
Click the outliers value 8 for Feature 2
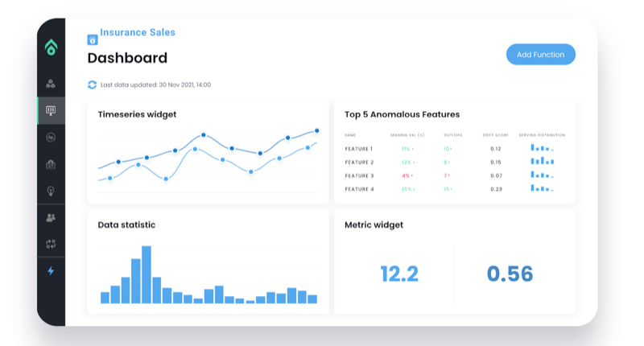447,163
